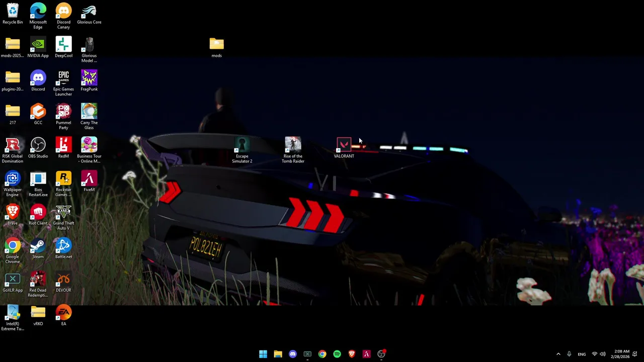Select the Riot Client desktop shortcut

coord(38,215)
